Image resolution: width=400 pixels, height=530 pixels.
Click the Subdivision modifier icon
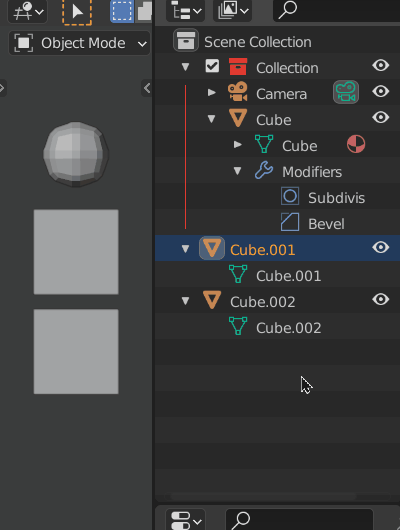click(290, 196)
